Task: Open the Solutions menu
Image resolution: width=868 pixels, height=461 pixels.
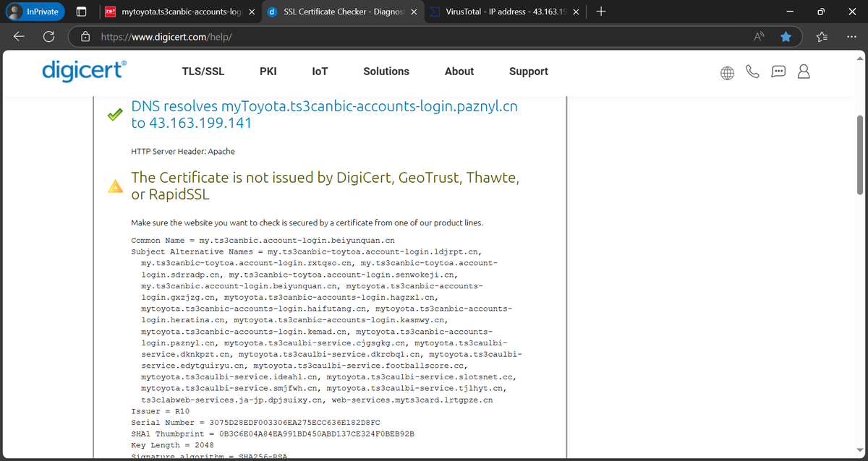Action: pos(386,72)
